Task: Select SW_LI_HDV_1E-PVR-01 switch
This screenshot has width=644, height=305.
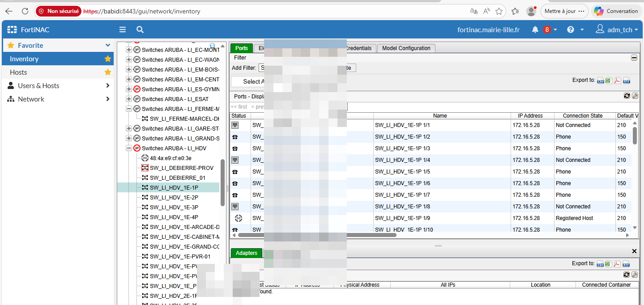Action: (180, 256)
